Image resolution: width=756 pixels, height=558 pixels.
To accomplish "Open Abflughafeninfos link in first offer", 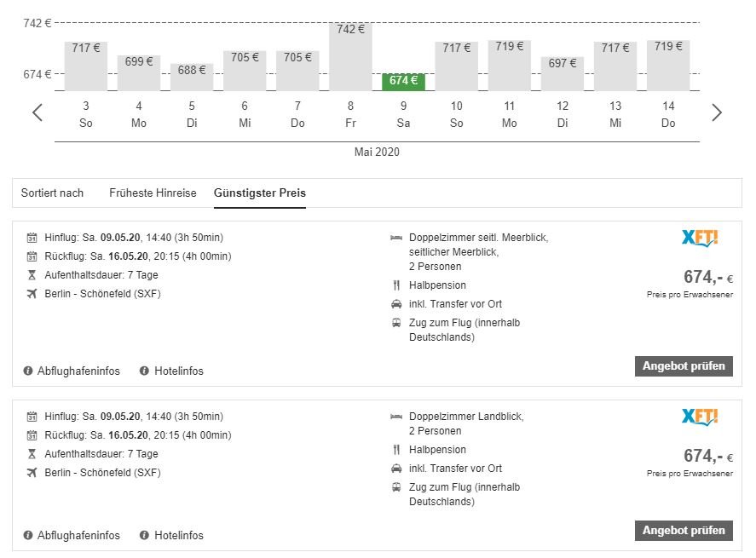I will pyautogui.click(x=78, y=371).
